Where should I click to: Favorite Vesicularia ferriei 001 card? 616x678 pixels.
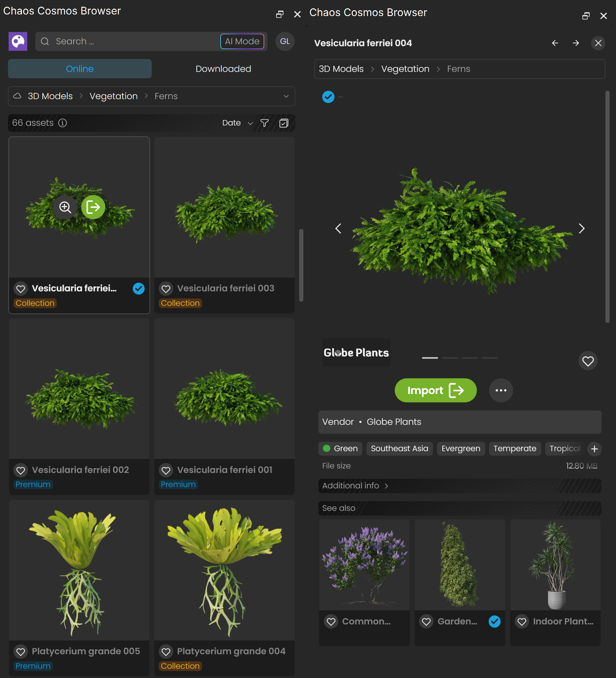[x=166, y=470]
